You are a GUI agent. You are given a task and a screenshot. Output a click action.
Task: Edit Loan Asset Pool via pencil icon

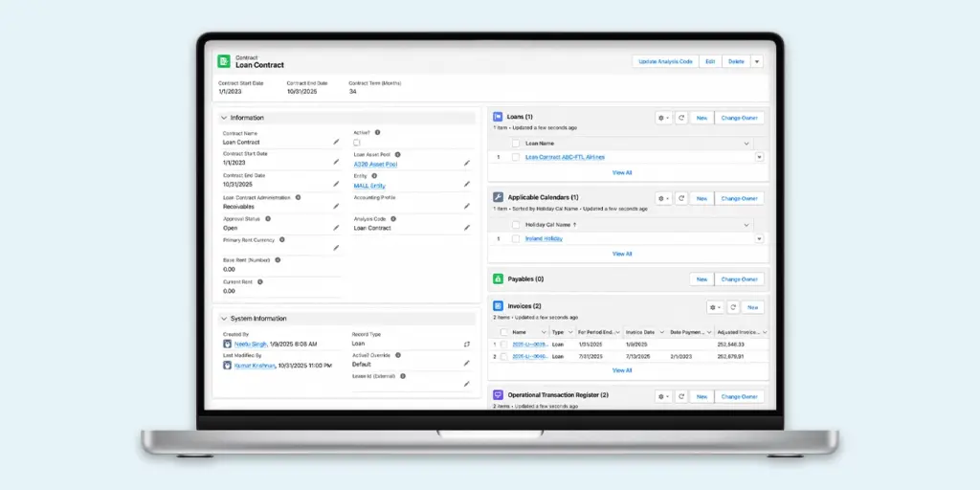pyautogui.click(x=467, y=163)
